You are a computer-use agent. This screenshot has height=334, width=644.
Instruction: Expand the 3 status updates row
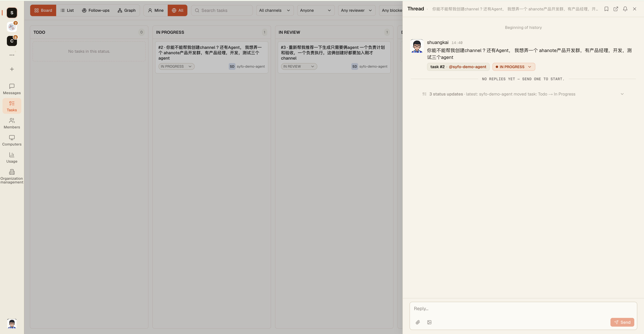[x=523, y=94]
